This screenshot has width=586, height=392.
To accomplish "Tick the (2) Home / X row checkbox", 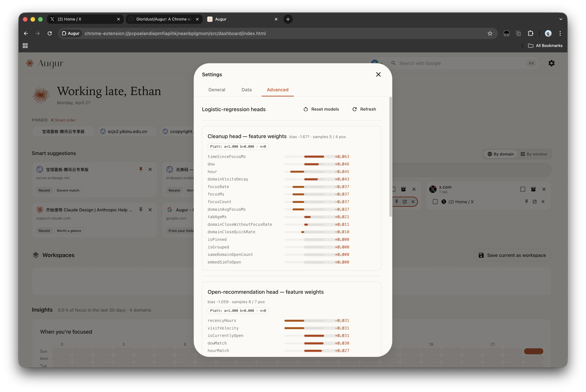I will tap(435, 202).
